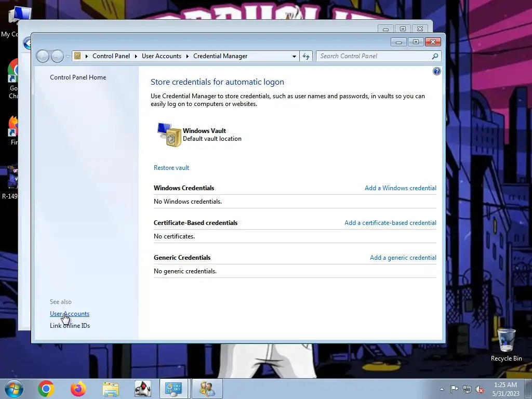This screenshot has height=399, width=532.
Task: Go to User Accounts breadcrumb
Action: [162, 56]
